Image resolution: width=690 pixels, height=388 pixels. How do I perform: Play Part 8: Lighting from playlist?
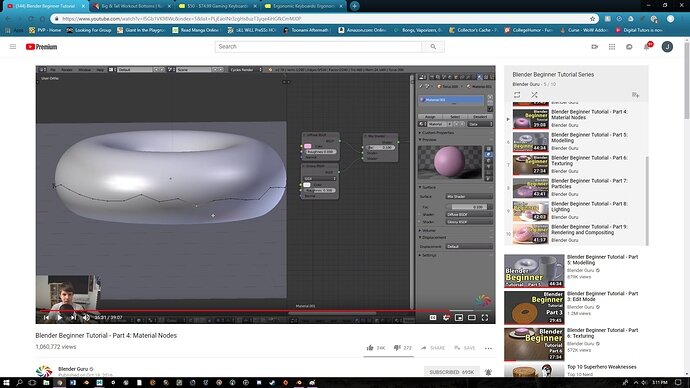[x=576, y=211]
